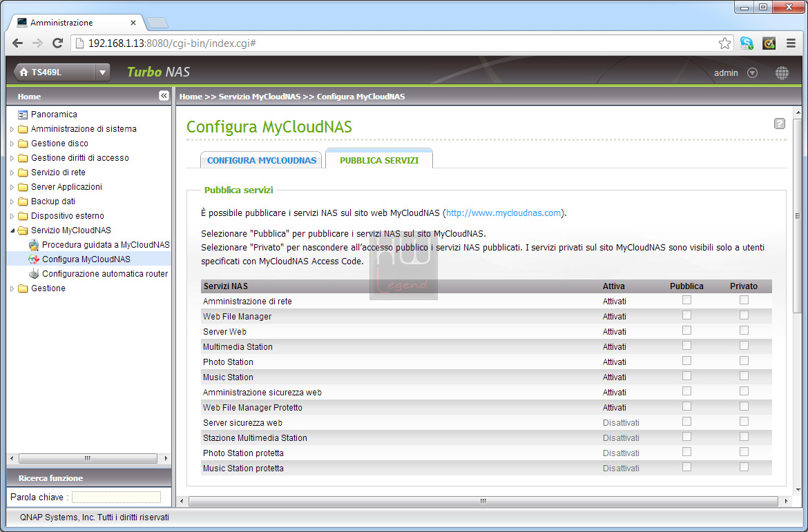Click the Servizi NAS column header
This screenshot has width=808, height=532.
pos(226,286)
